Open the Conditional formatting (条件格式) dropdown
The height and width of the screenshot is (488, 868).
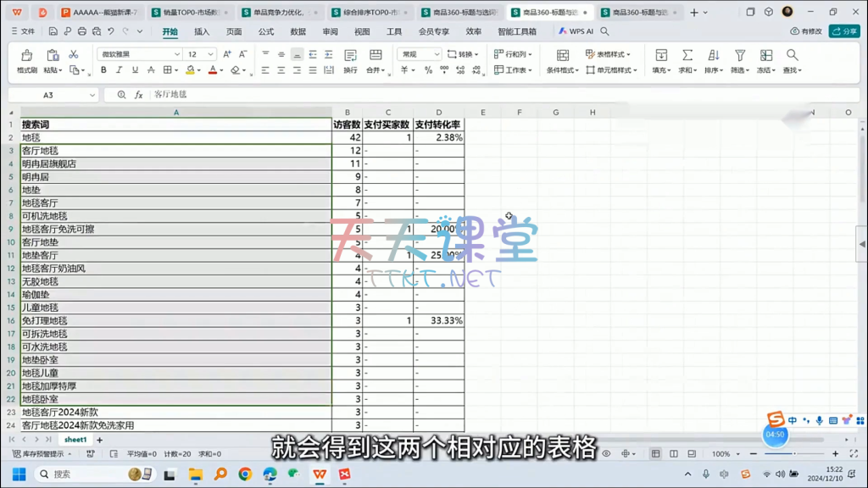tap(563, 70)
